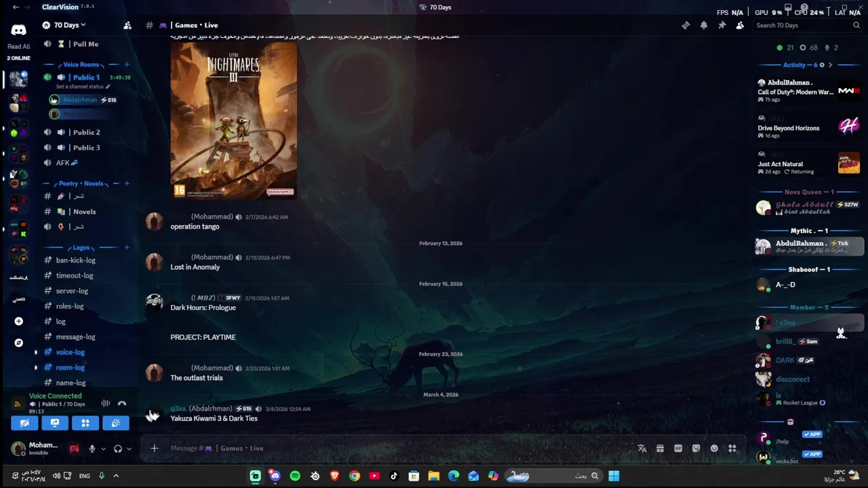Open Spotify from the Windows taskbar

pyautogui.click(x=295, y=476)
